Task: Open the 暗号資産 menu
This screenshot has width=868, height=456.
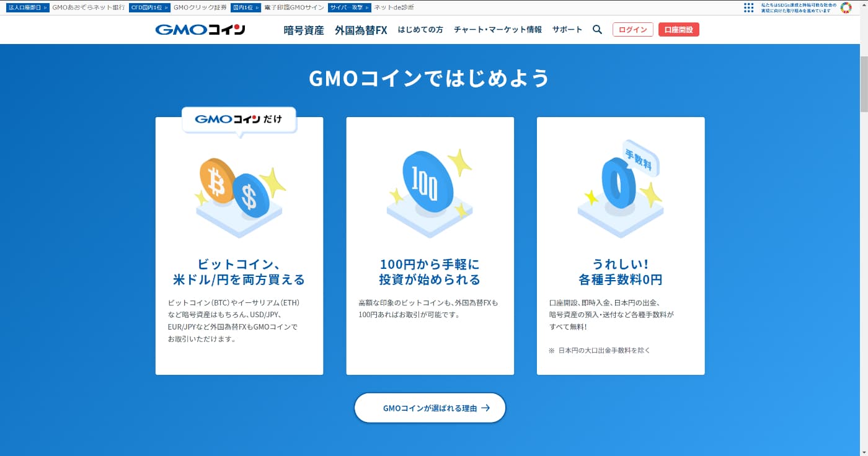Action: pos(304,30)
